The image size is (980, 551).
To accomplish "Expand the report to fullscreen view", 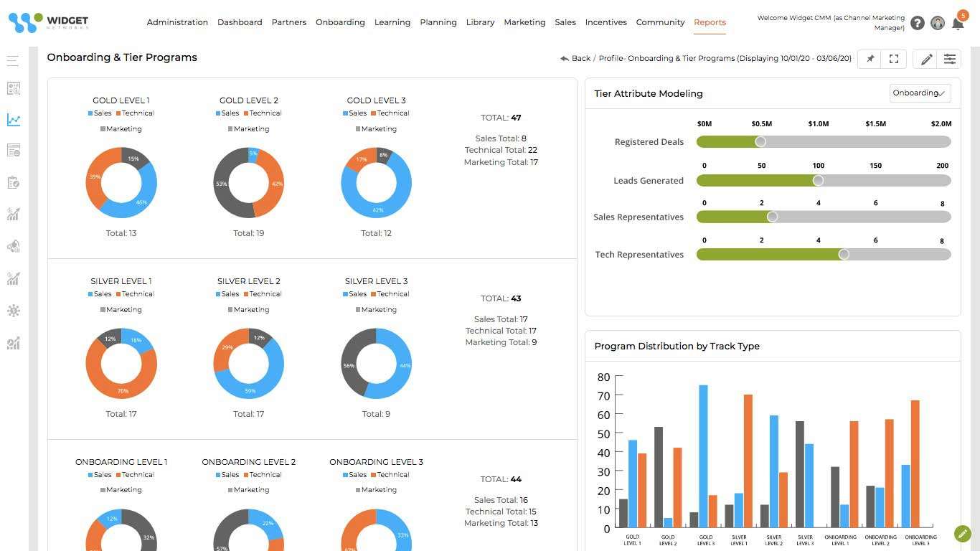I will [893, 59].
